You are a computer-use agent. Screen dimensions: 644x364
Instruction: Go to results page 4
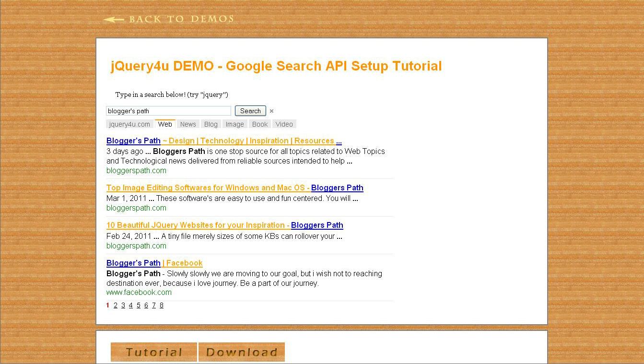(x=130, y=305)
